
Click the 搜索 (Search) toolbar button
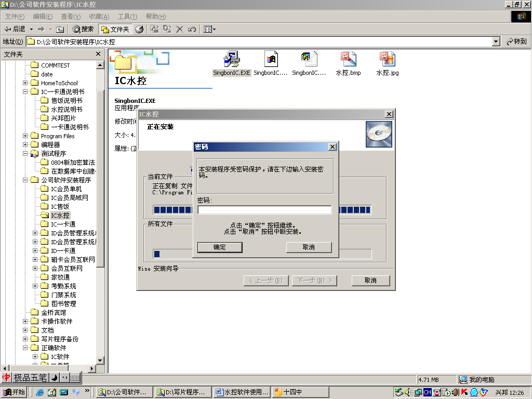coord(83,29)
